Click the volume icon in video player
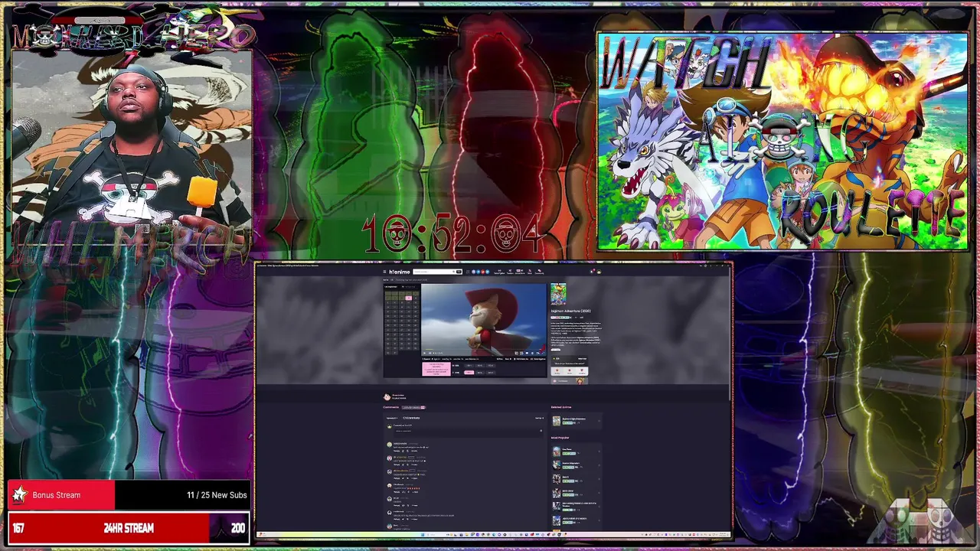This screenshot has height=551, width=980. point(430,353)
